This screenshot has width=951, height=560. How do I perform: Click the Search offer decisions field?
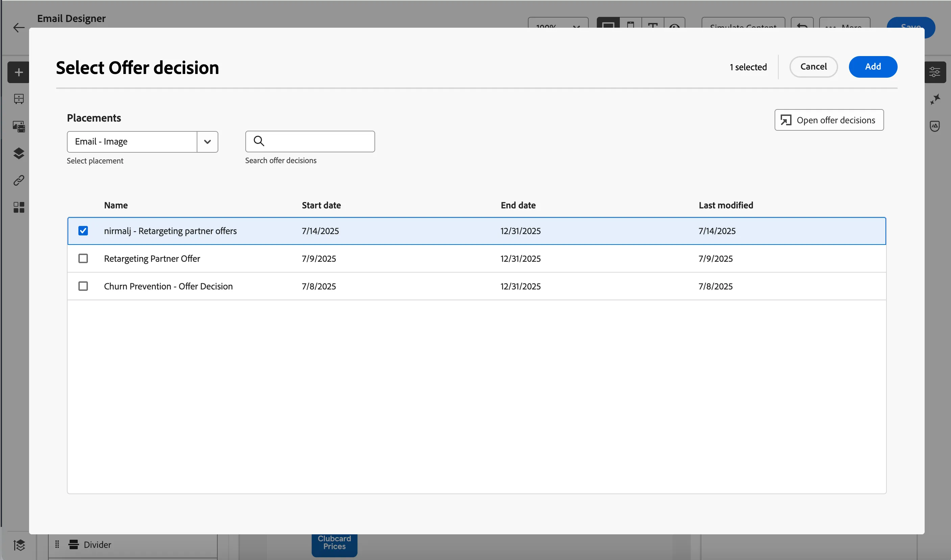point(310,142)
